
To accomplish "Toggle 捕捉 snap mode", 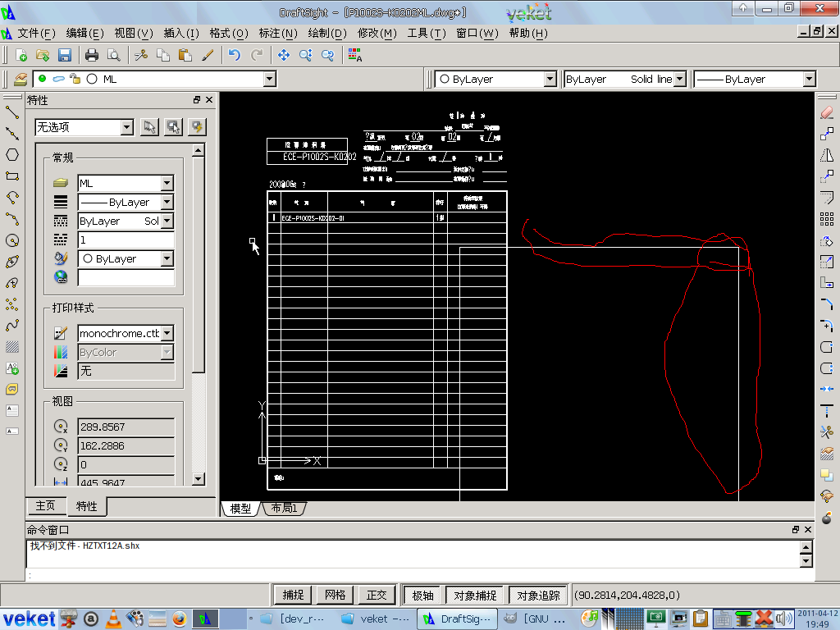I will coord(293,596).
